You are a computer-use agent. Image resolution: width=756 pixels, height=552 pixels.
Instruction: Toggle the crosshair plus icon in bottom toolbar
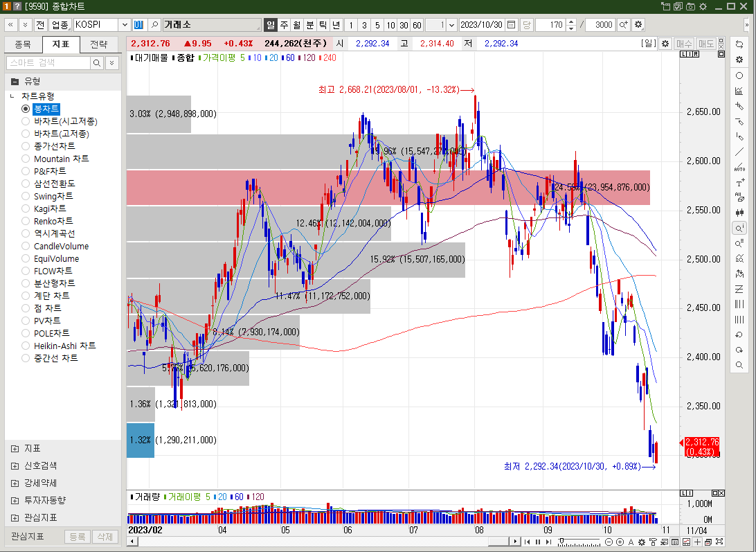[697, 542]
